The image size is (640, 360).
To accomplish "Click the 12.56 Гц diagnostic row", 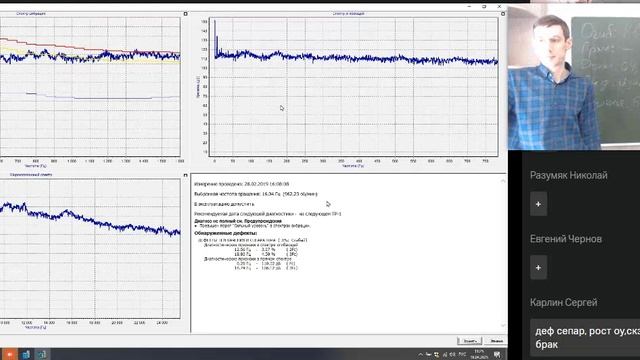I will point(266,249).
